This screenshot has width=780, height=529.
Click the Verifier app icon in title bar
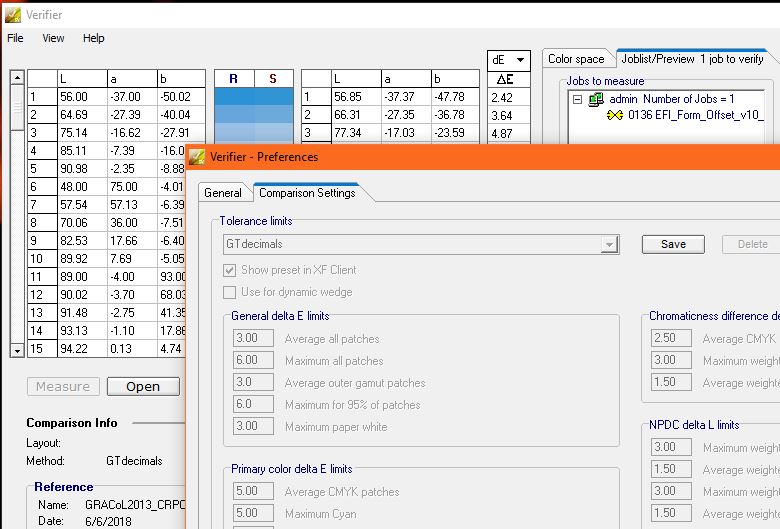pos(13,15)
